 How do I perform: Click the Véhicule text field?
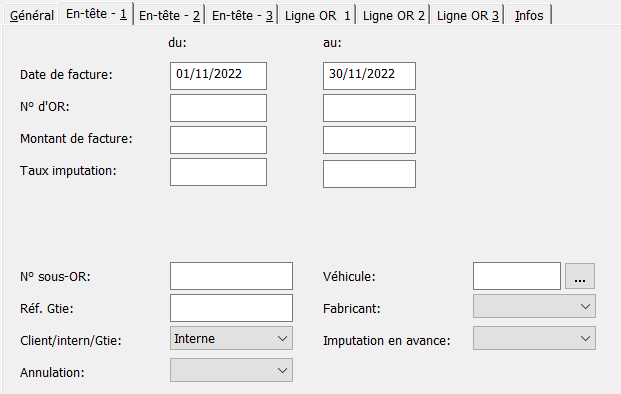click(517, 276)
